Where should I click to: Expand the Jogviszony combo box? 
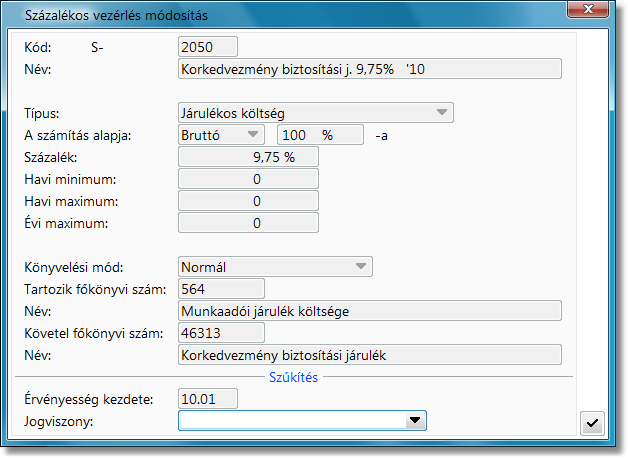[413, 422]
